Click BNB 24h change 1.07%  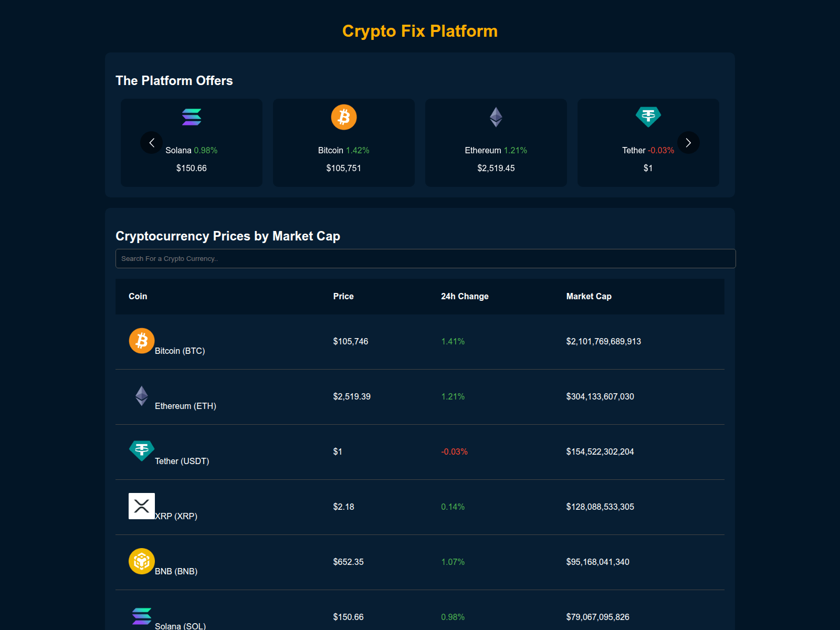(x=453, y=562)
